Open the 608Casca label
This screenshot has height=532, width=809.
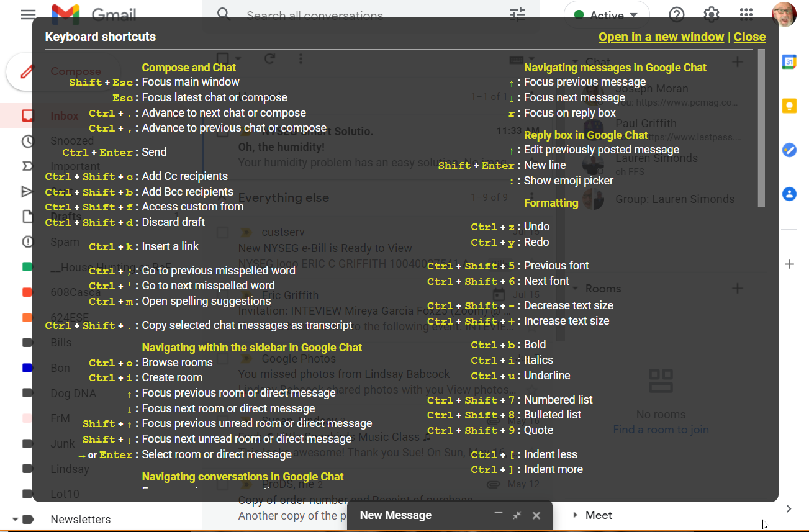76,292
